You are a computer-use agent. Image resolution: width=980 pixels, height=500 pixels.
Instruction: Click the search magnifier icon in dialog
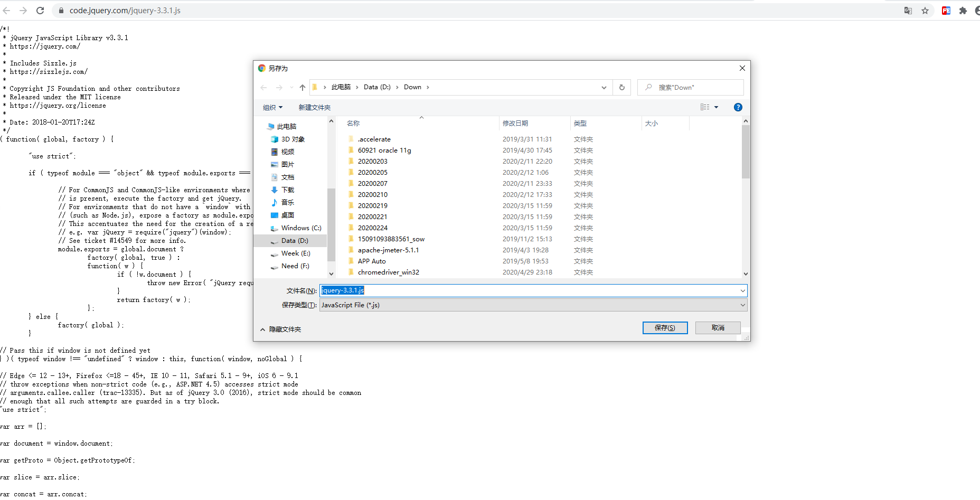[x=649, y=87]
